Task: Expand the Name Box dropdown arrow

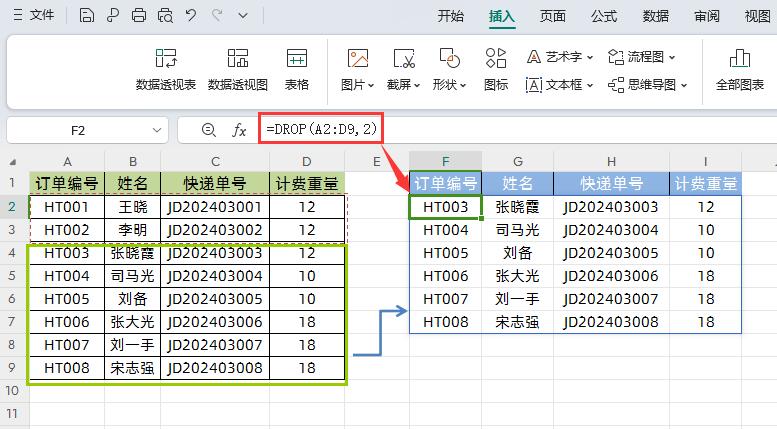Action: [x=156, y=130]
